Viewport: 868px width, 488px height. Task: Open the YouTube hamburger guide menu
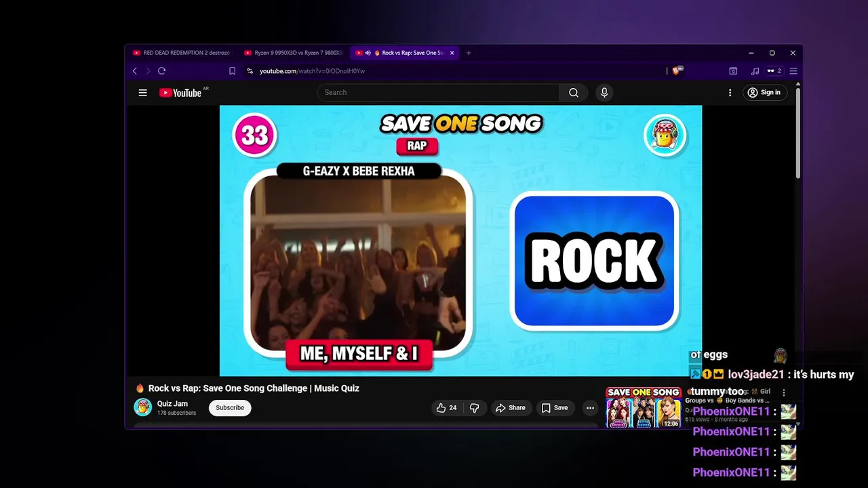point(142,93)
